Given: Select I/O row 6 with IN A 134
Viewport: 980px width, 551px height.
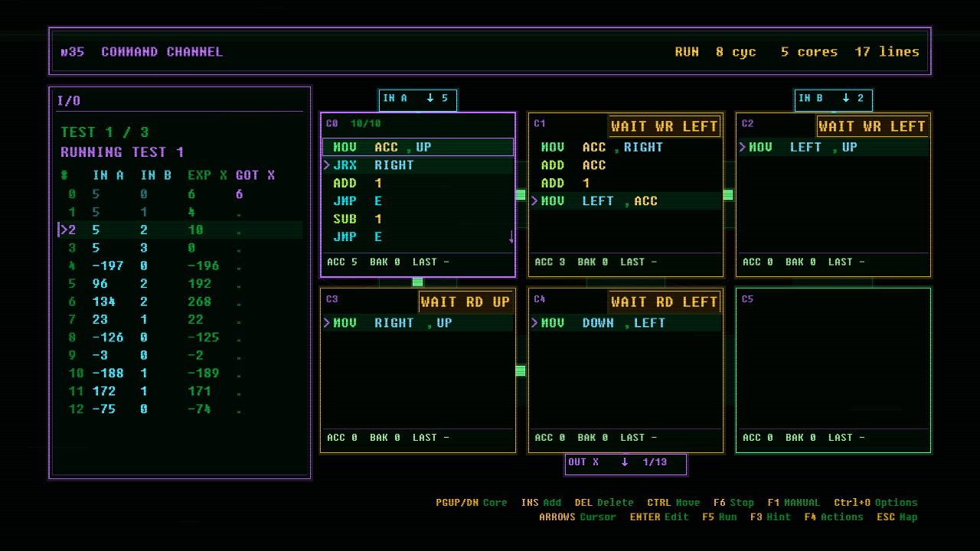Looking at the screenshot, I should pyautogui.click(x=181, y=302).
